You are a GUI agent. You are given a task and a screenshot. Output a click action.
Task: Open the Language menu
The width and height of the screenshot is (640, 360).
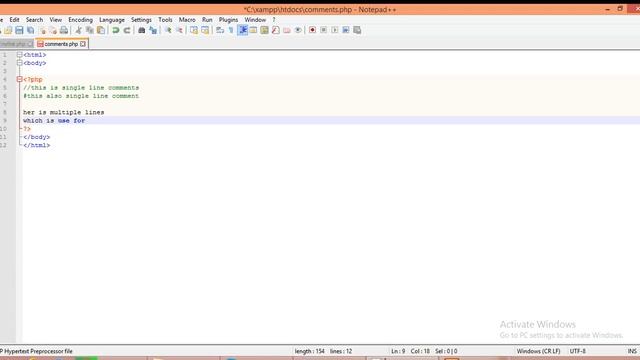[112, 20]
